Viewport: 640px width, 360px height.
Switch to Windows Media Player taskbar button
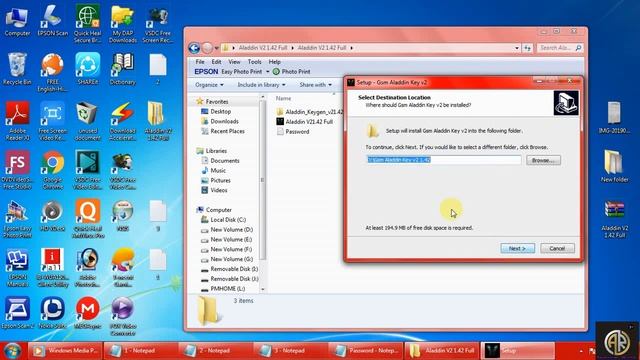65,351
